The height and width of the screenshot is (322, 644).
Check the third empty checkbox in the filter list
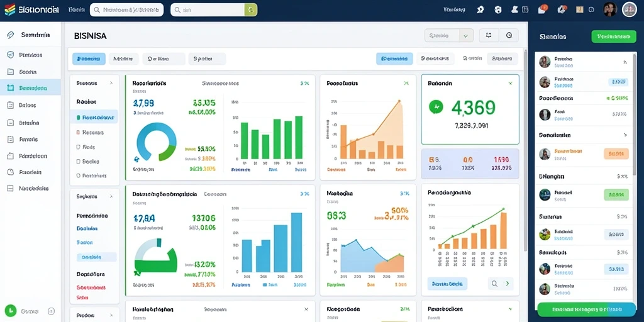click(79, 147)
